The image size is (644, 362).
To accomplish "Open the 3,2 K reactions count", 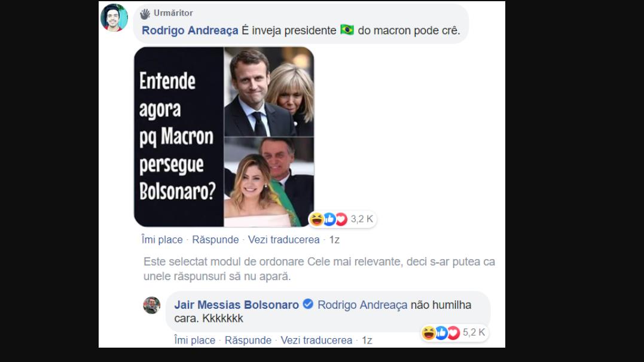I will pos(362,219).
